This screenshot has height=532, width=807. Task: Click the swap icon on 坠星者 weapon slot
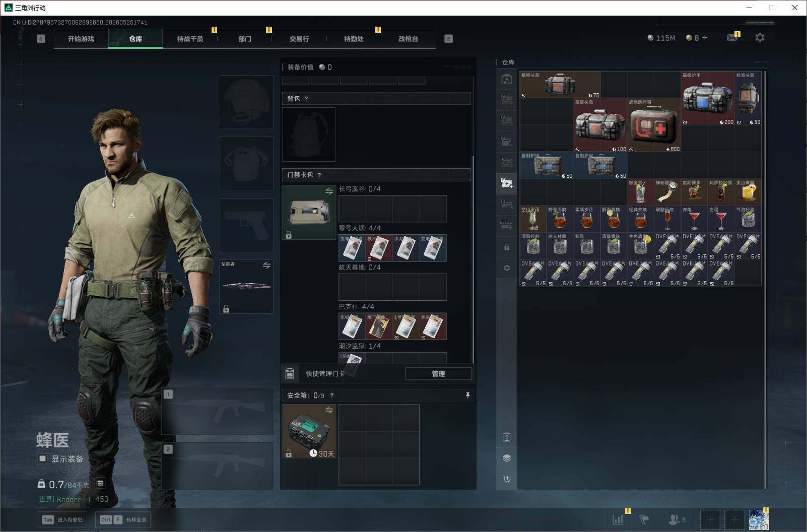pos(266,265)
